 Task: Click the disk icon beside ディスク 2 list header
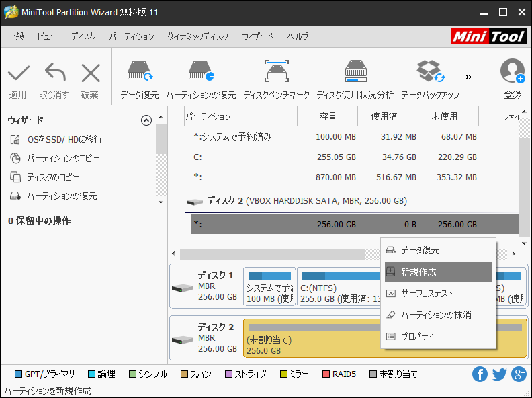point(195,202)
